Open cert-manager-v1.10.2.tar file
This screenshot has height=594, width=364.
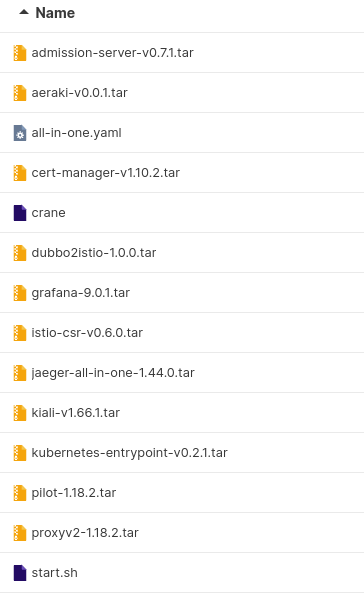[x=182, y=173]
